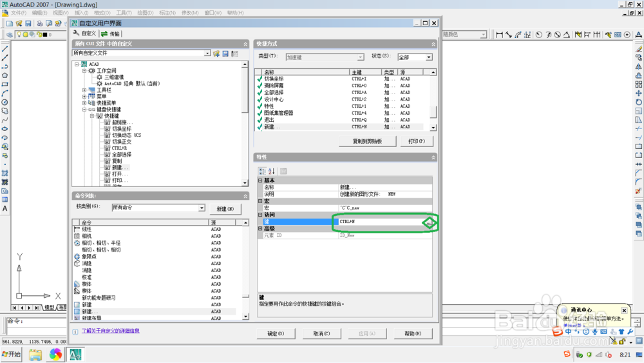Image resolution: width=644 pixels, height=363 pixels.
Task: Click the 帮助 help button in dialog
Action: (x=413, y=333)
